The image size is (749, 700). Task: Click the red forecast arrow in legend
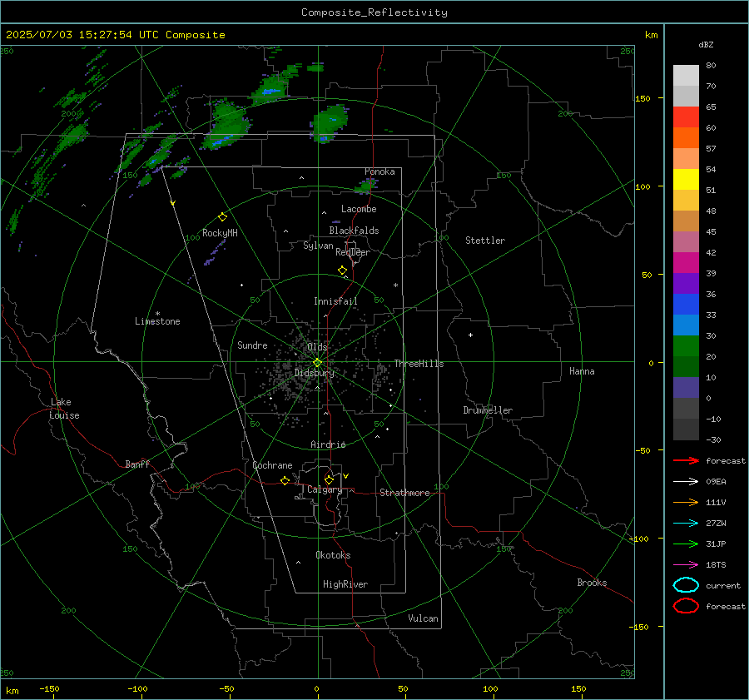[686, 460]
